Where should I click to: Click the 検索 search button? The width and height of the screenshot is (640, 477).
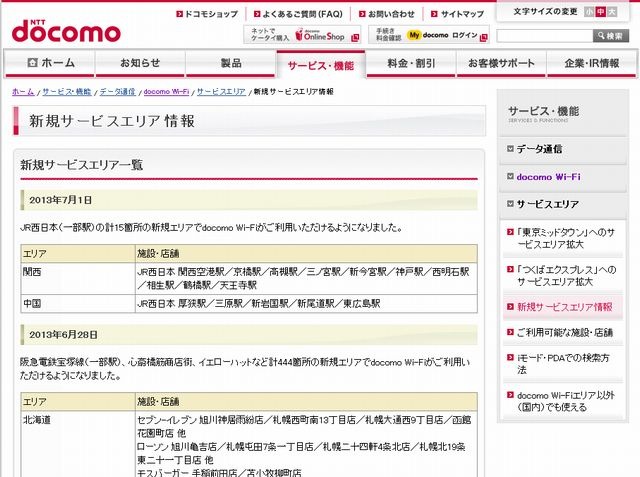coord(611,36)
